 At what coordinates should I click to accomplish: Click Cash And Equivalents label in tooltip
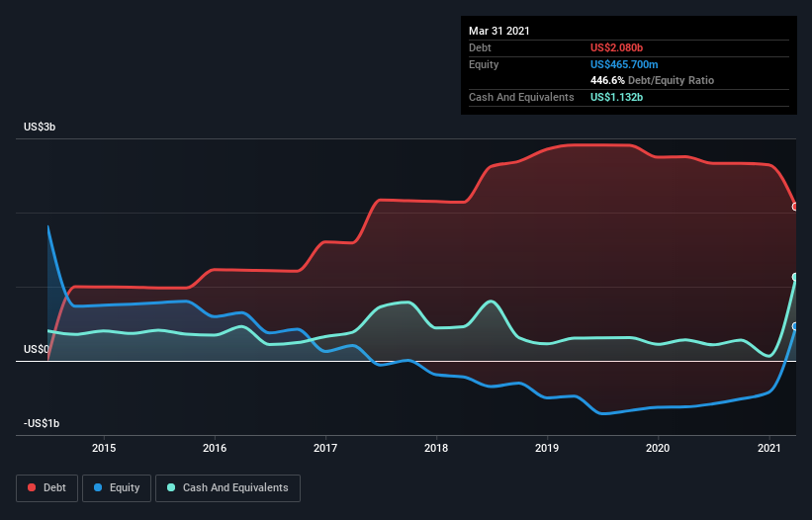521,97
